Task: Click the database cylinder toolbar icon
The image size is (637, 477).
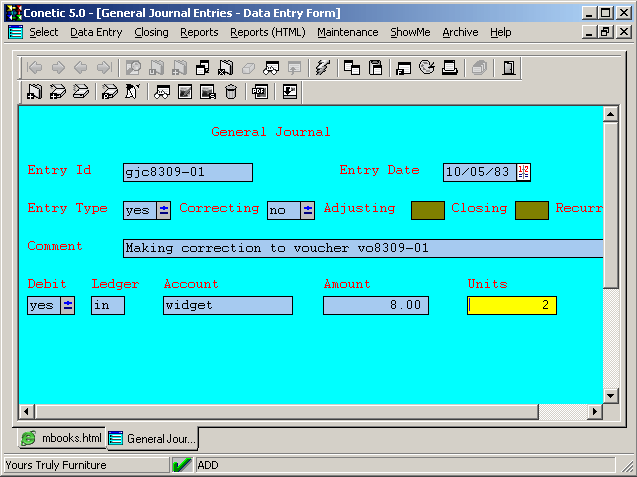Action: click(x=231, y=92)
